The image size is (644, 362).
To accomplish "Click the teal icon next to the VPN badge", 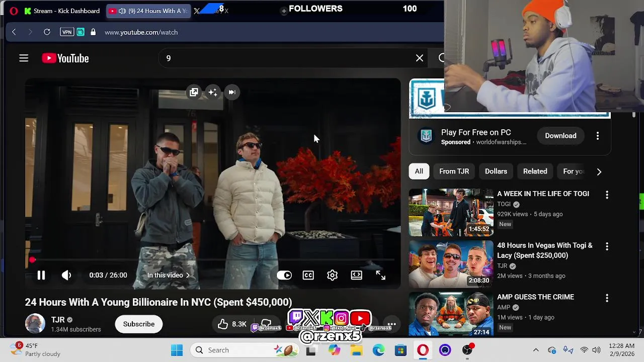I will pos(80,32).
